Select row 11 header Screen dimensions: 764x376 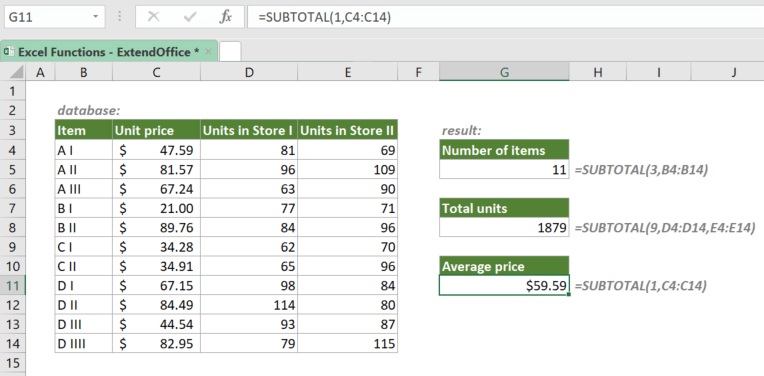13,285
